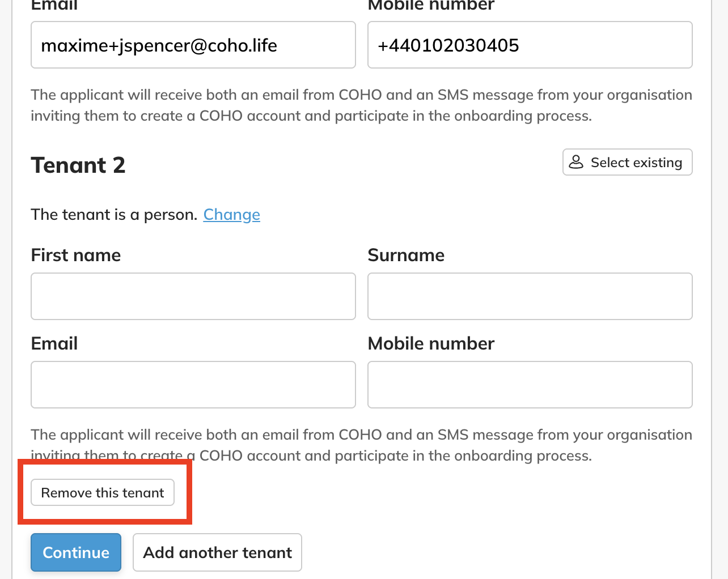Remove this tenant from the form

point(103,492)
